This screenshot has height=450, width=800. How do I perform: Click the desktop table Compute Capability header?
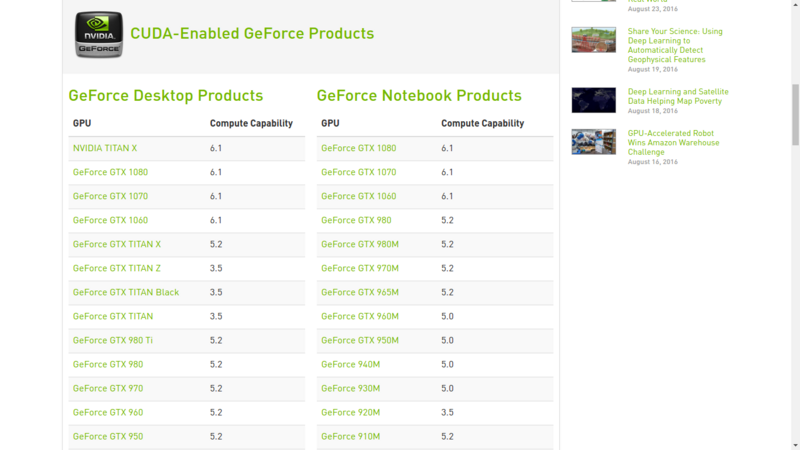pos(251,123)
